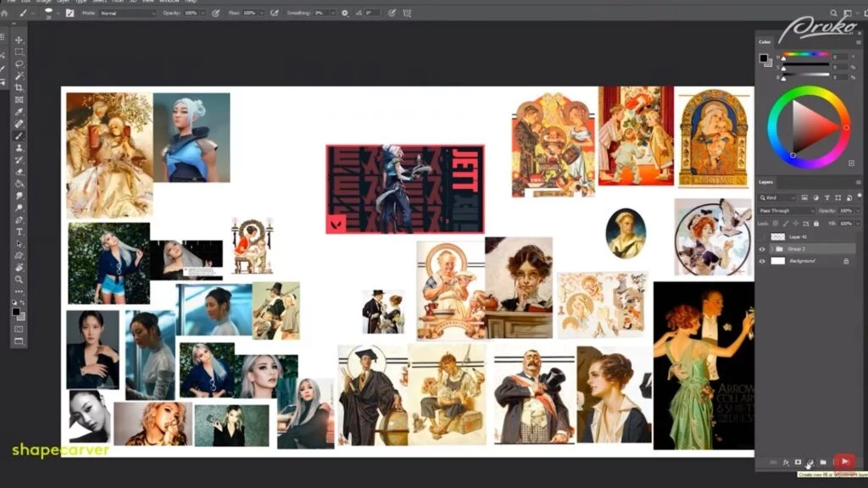Screen dimensions: 868x488
Task: Open the Pass Through blend mode dropdown
Action: (787, 210)
